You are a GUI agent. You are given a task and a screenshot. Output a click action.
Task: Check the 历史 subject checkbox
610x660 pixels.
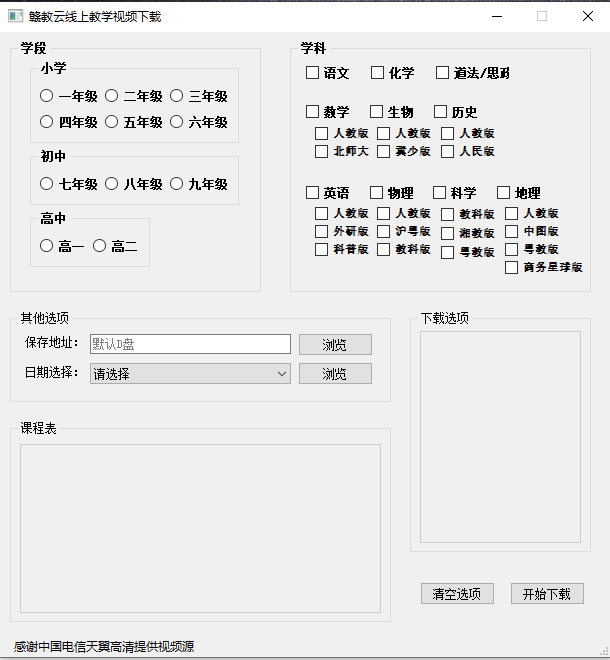(440, 112)
